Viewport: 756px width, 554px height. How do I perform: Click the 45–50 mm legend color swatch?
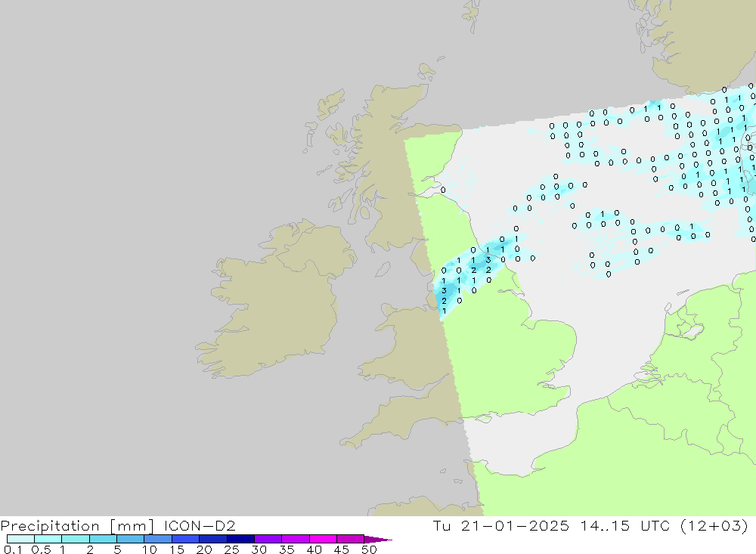click(x=351, y=539)
